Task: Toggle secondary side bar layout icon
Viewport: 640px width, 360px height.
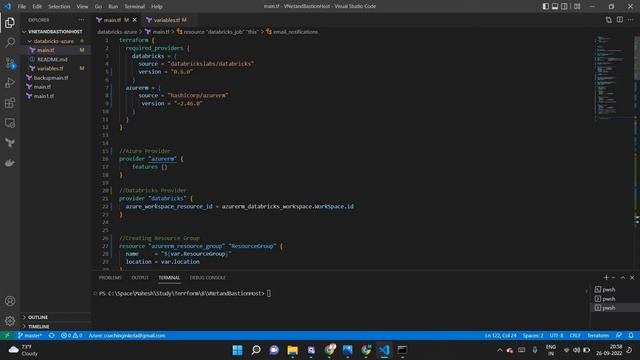Action: [564, 6]
